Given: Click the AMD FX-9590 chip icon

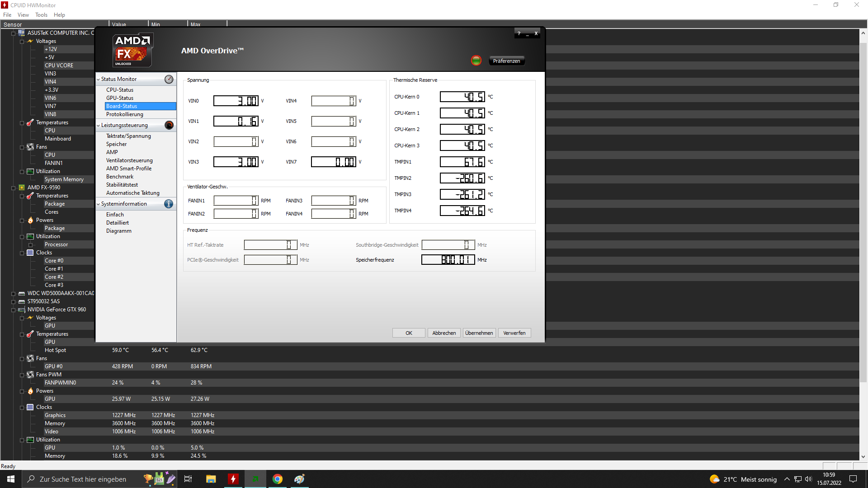Looking at the screenshot, I should (x=22, y=188).
